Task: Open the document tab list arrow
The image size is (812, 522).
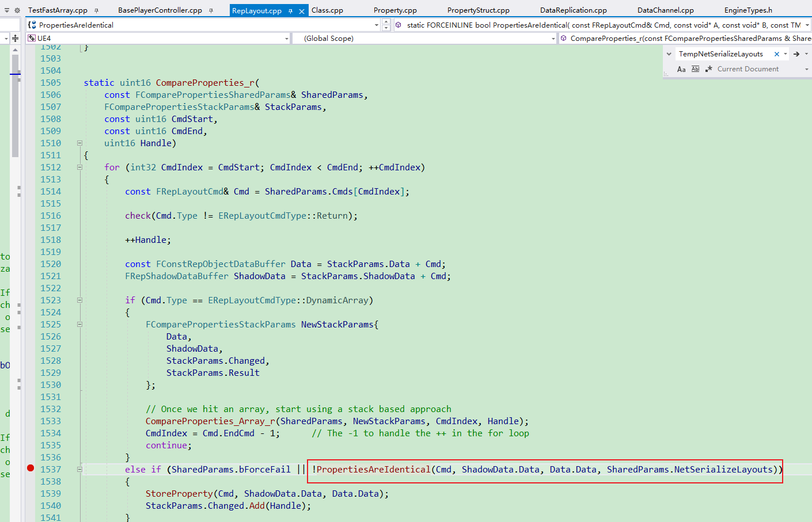Action: [x=7, y=10]
